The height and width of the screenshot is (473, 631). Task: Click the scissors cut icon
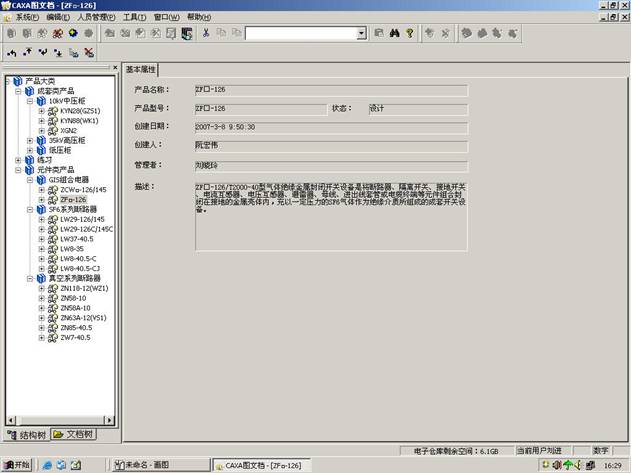tap(206, 33)
